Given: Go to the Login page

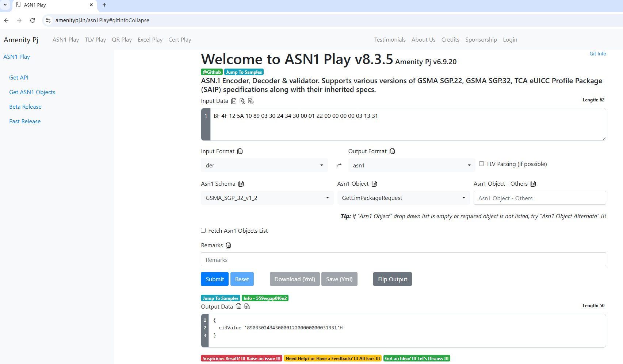Looking at the screenshot, I should coord(510,40).
